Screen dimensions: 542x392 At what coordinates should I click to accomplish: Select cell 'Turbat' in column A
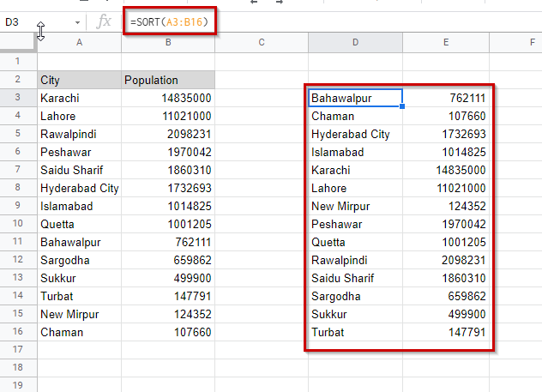(x=79, y=296)
